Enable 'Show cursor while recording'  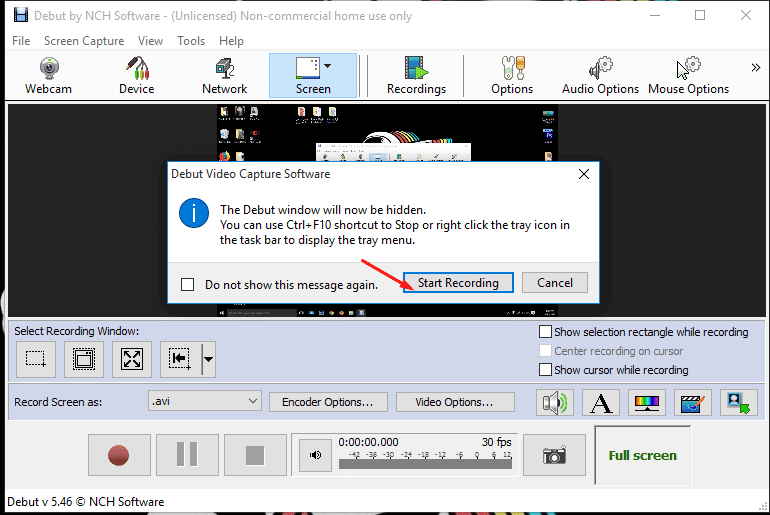point(546,370)
